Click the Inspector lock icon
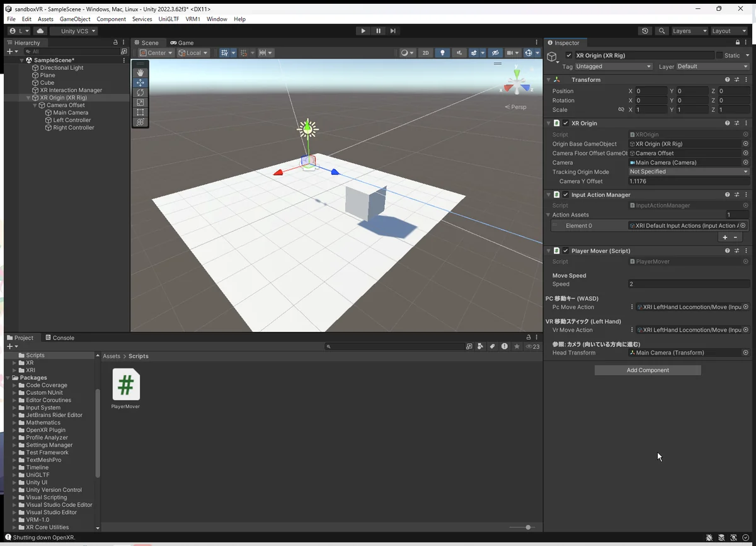The height and width of the screenshot is (546, 756). click(x=738, y=43)
